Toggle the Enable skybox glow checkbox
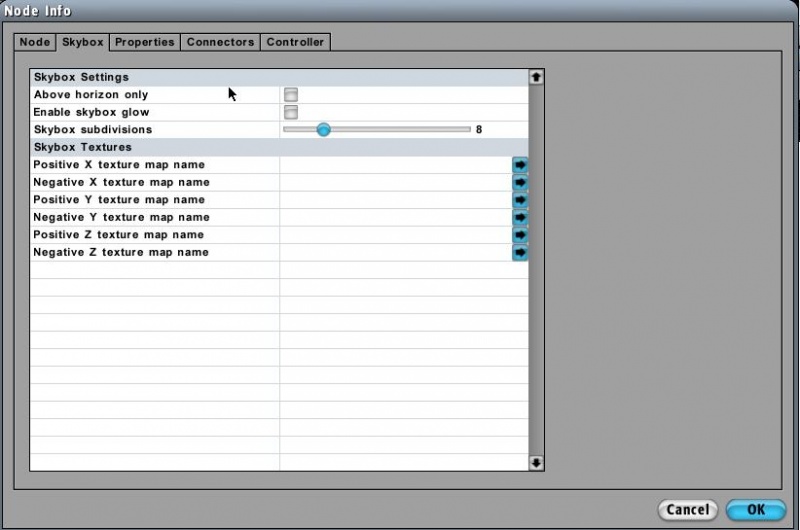Screen dimensions: 800x530 (x=291, y=112)
